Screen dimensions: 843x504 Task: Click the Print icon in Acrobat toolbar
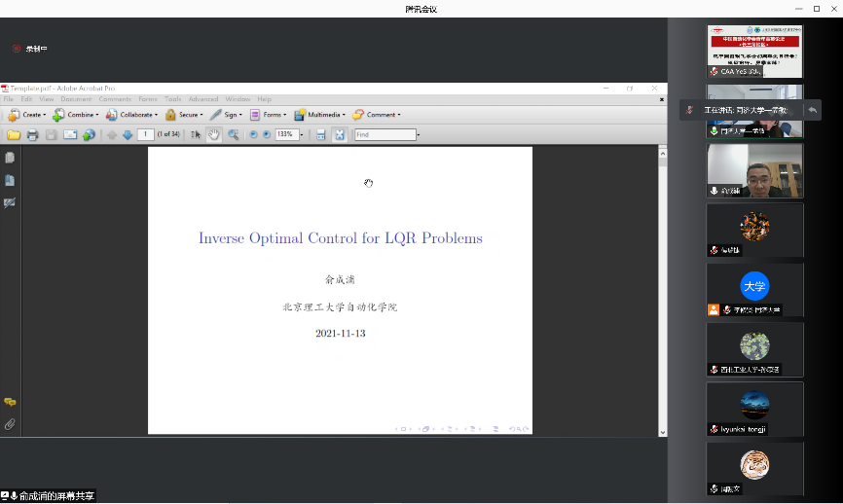(32, 134)
